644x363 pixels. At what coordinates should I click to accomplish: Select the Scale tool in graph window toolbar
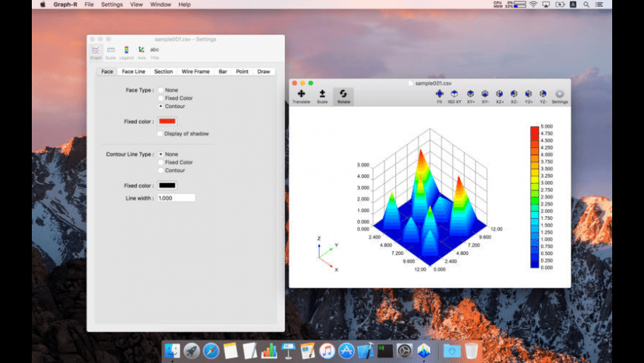322,96
